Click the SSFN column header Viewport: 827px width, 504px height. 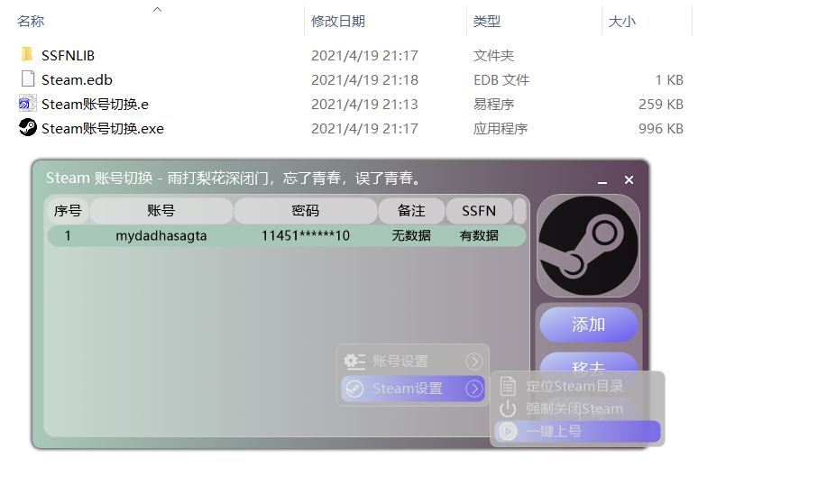point(478,211)
